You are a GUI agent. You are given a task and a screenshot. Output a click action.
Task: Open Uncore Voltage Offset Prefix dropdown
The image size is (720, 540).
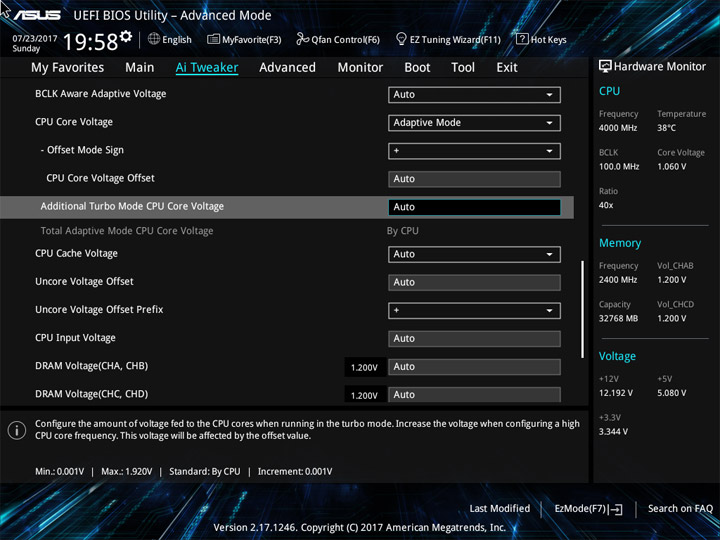pos(474,310)
